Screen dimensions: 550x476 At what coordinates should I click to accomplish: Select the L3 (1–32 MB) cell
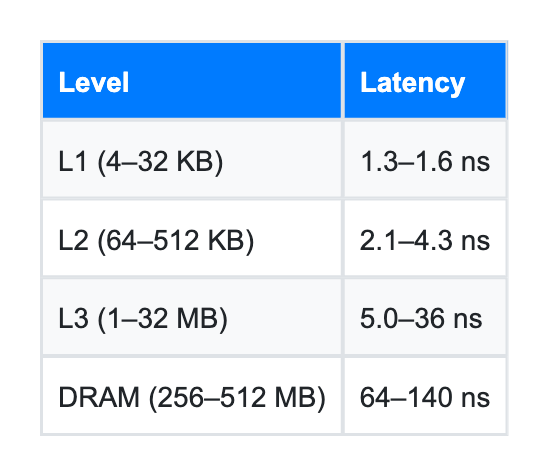click(x=192, y=317)
